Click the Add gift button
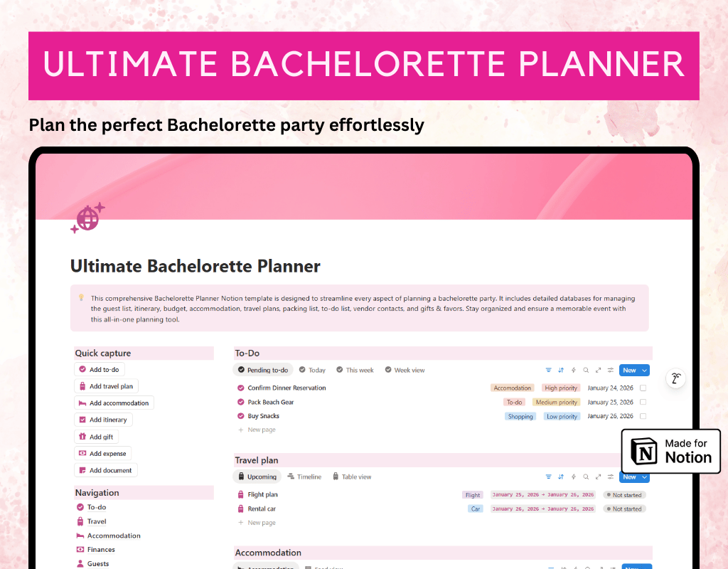The image size is (728, 569). coord(97,437)
